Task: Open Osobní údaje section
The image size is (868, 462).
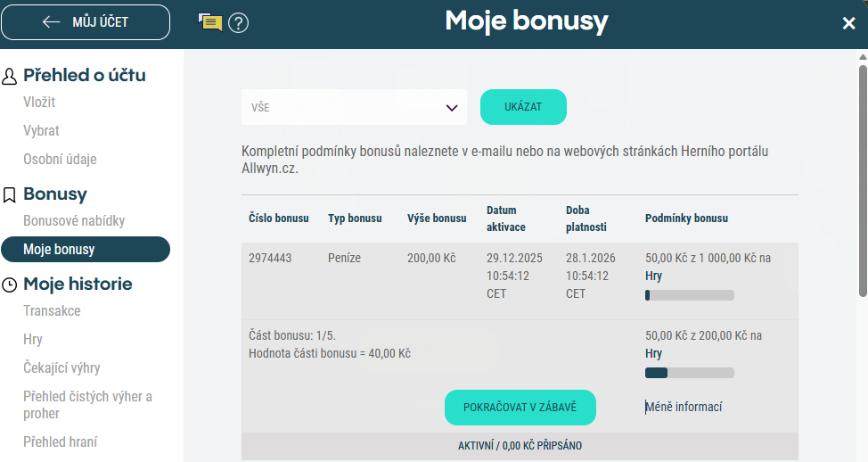Action: 60,160
